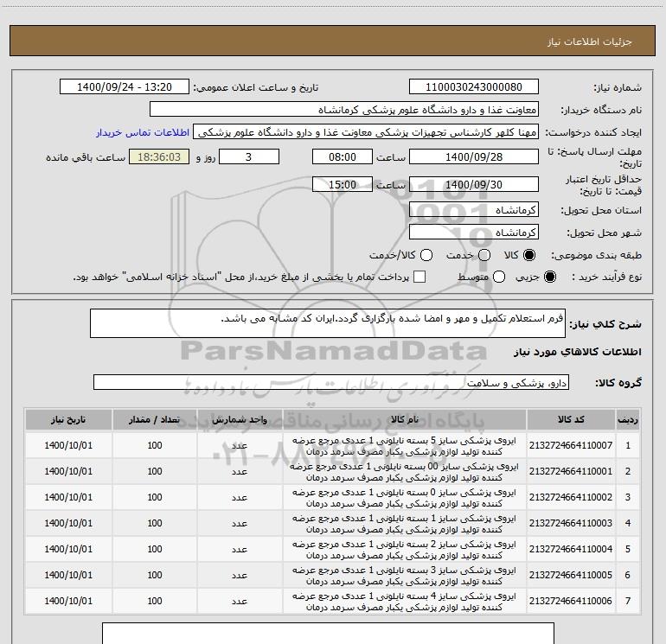Choose the متوسط purchase type radio

(x=499, y=277)
